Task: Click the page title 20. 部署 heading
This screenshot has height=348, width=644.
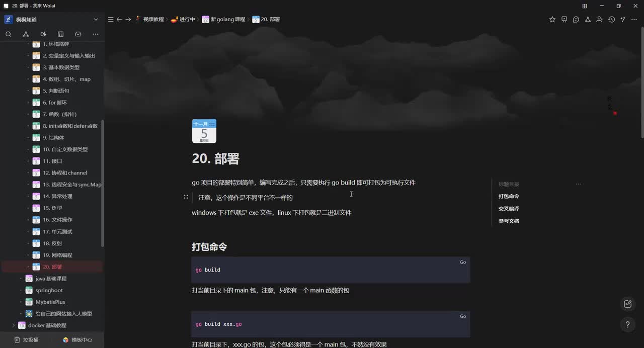Action: 215,159
